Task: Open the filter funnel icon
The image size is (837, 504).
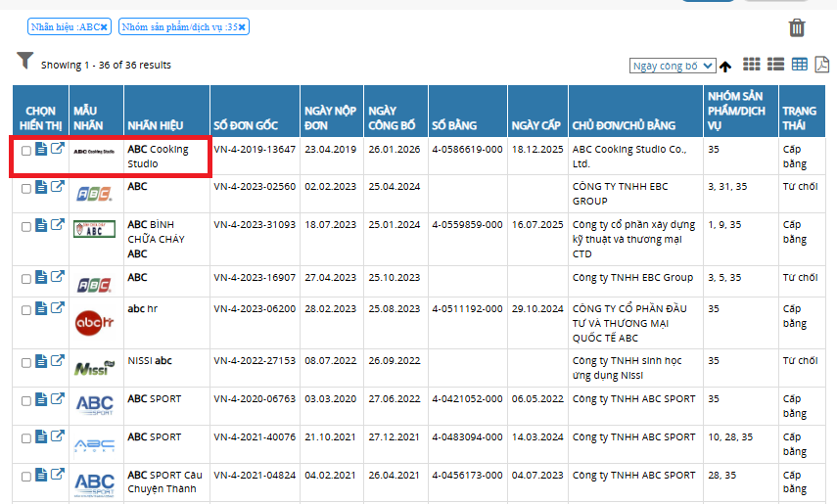Action: point(24,61)
